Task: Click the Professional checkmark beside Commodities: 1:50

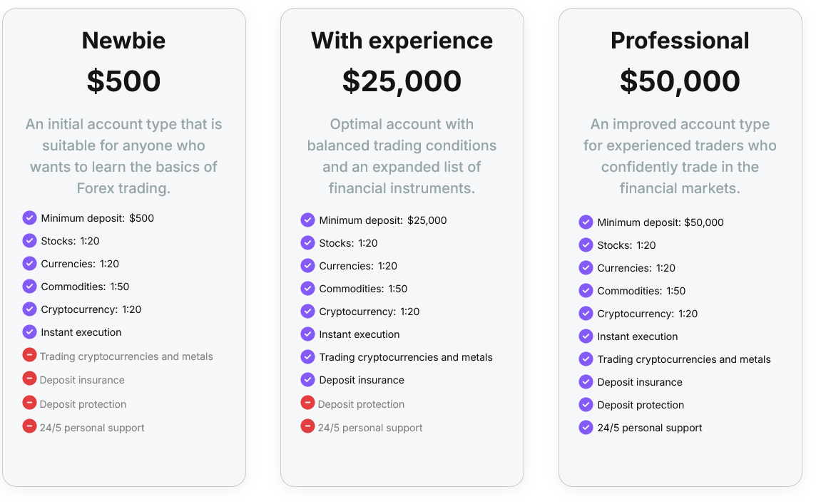Action: [x=586, y=291]
